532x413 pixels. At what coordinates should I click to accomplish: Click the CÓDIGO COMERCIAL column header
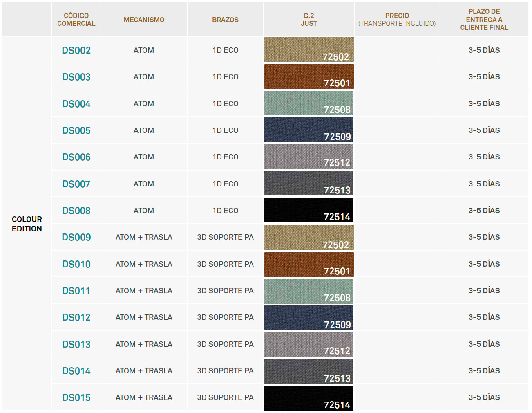click(x=76, y=20)
